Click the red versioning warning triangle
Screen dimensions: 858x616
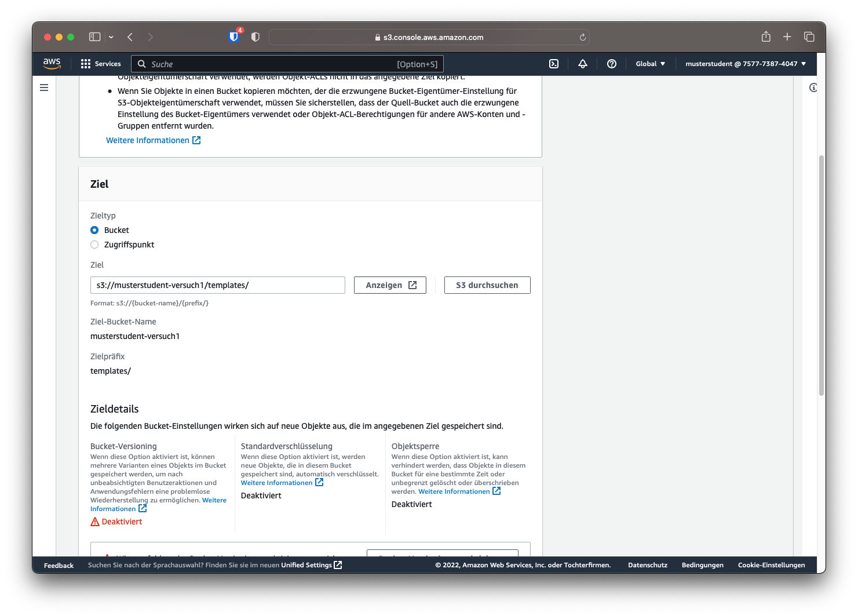pyautogui.click(x=95, y=522)
